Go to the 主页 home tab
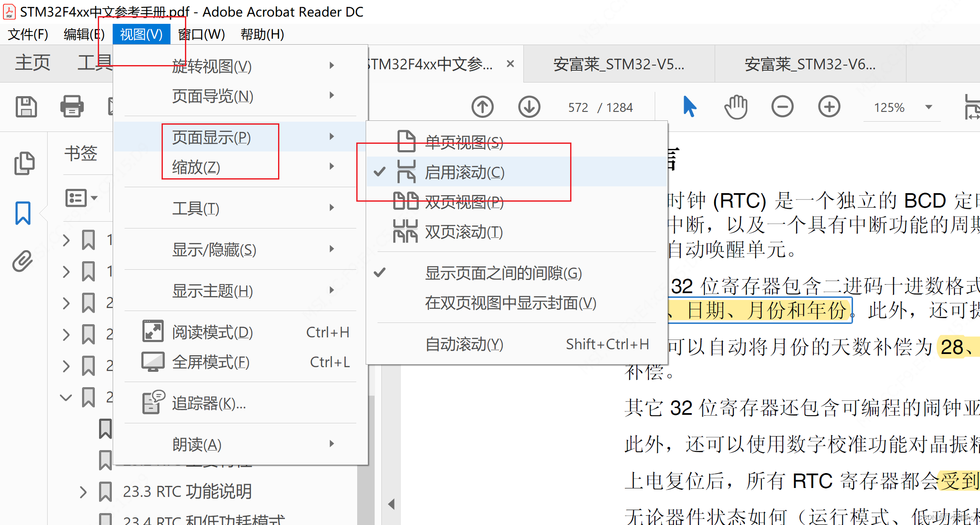Screen dimensions: 980x525 [33, 63]
